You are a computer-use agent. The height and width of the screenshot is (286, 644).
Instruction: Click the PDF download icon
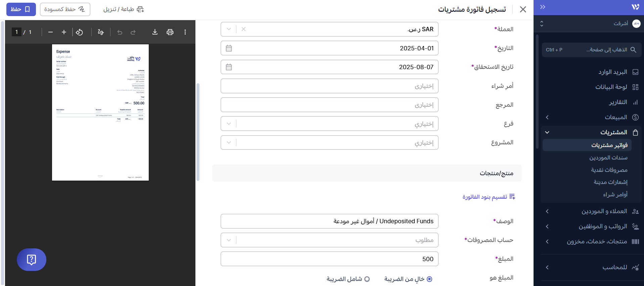pos(155,32)
